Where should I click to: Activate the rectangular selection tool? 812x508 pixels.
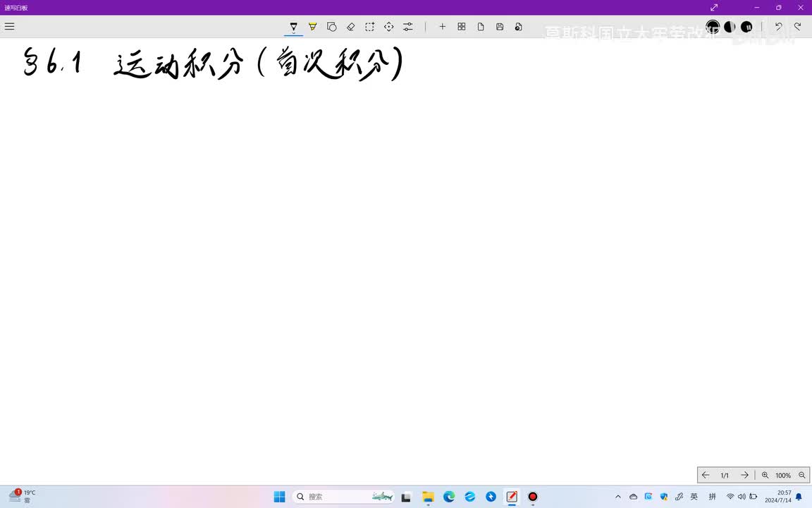(370, 26)
